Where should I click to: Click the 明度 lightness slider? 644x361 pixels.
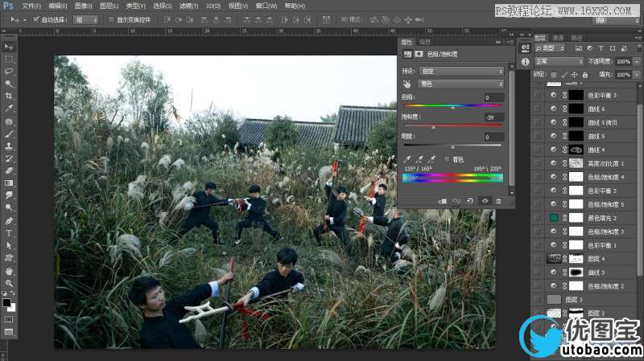(452, 146)
